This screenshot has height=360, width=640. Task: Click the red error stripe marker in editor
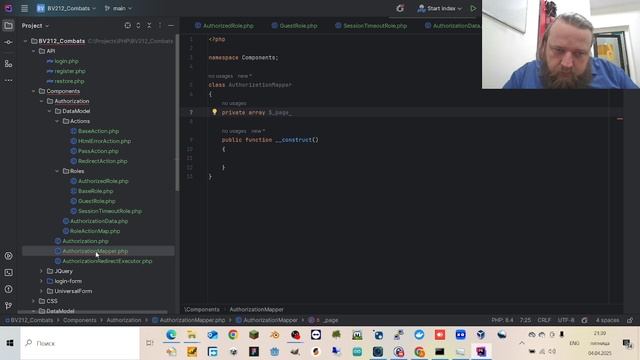(620, 119)
